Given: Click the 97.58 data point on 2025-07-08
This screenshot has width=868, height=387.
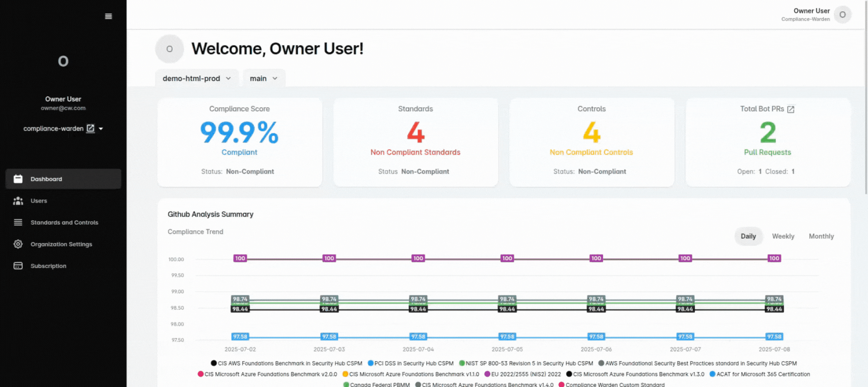Looking at the screenshot, I should [x=774, y=337].
